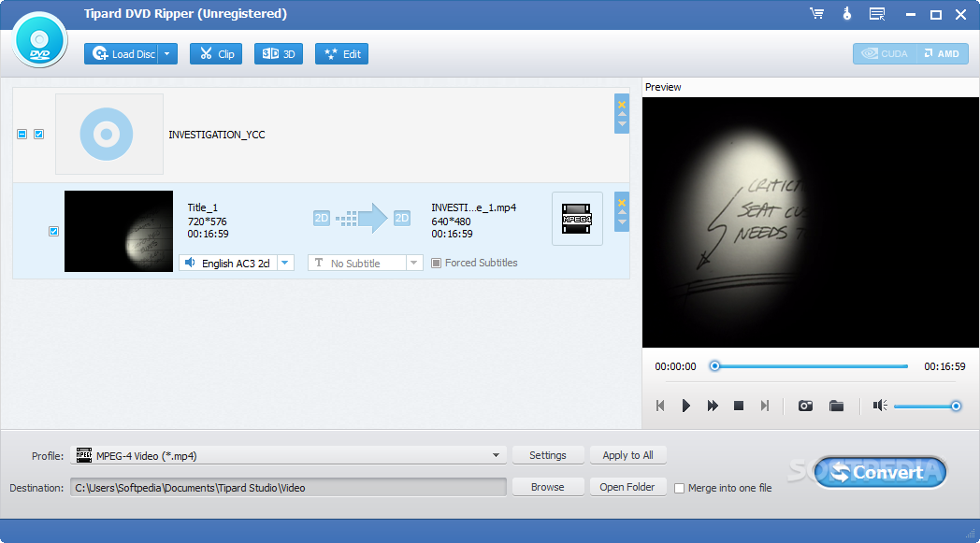Play the preview video
Image resolution: width=980 pixels, height=543 pixels.
coord(685,406)
